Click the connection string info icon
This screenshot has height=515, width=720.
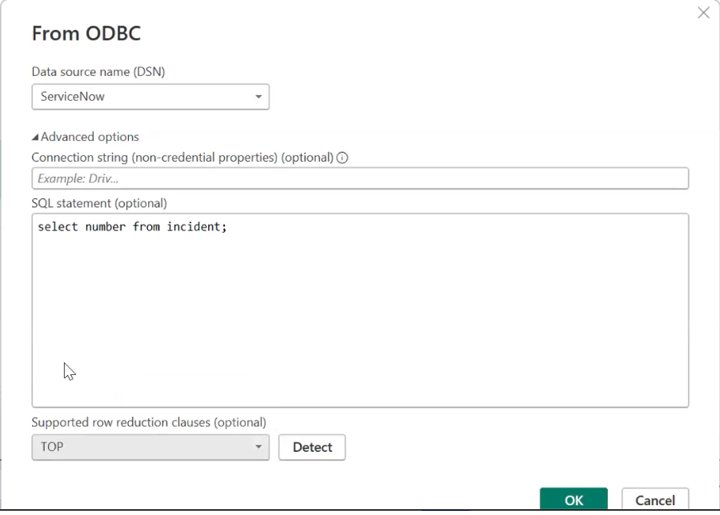point(342,158)
